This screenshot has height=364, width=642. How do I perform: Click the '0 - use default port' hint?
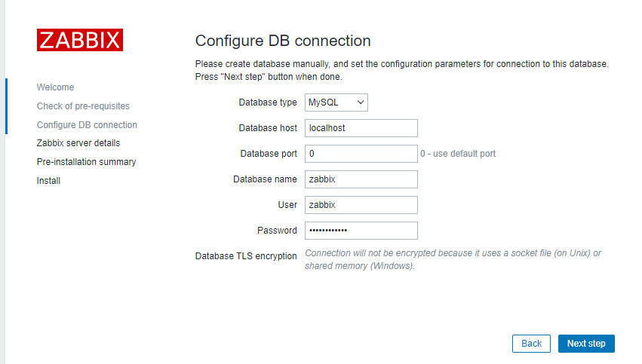coord(458,154)
